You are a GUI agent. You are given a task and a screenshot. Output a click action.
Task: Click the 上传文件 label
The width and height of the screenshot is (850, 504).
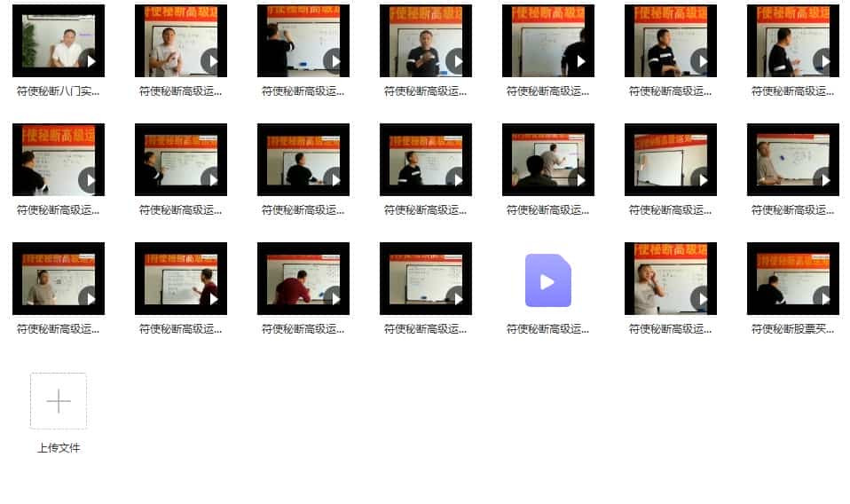click(59, 448)
